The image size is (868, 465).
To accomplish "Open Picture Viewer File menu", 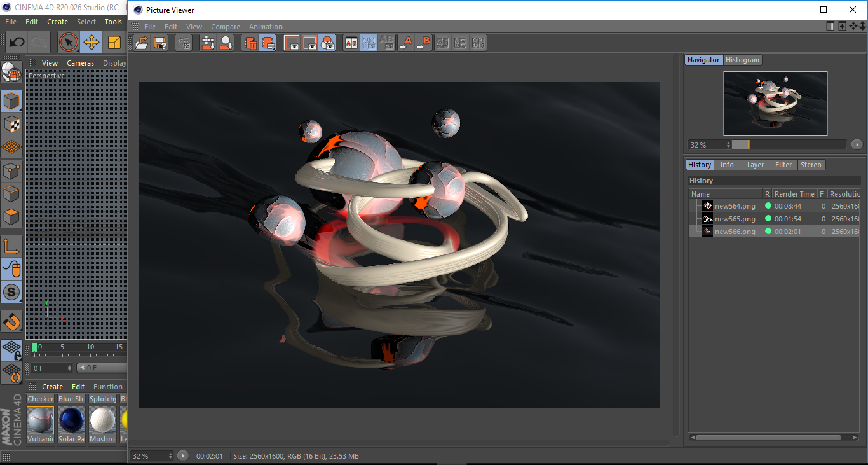I will [x=150, y=27].
